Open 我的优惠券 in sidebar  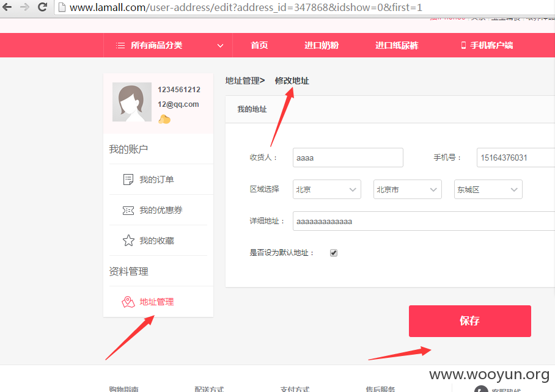(x=161, y=210)
